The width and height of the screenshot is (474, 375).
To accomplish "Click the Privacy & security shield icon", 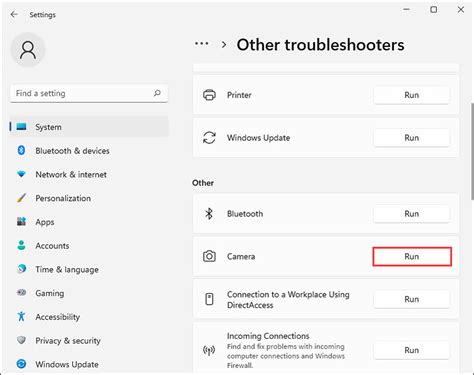I will 21,340.
